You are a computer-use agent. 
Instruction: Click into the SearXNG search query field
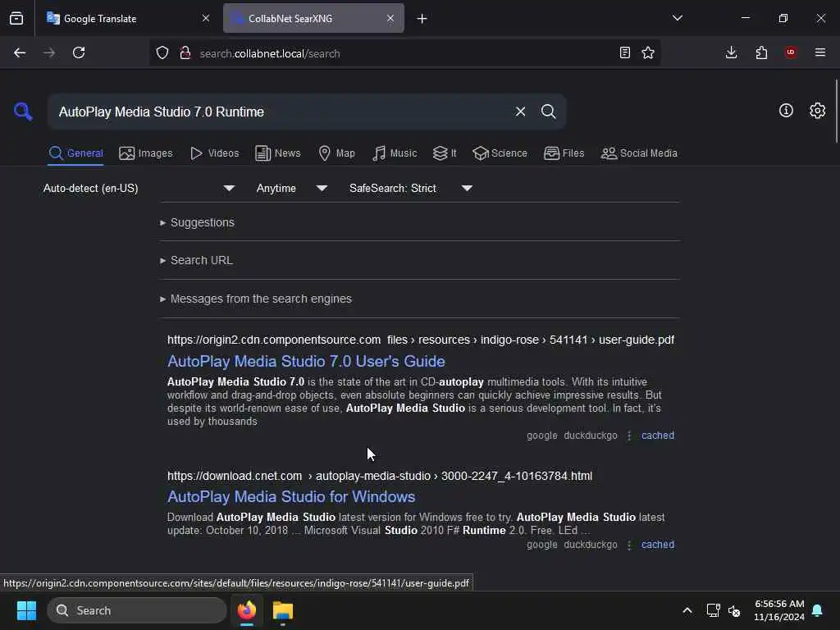[x=279, y=112]
